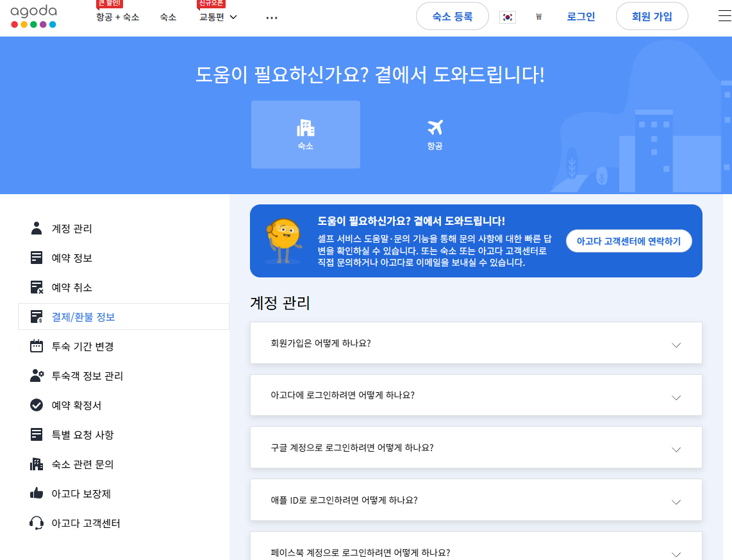Click the 회원 가입 button
This screenshot has height=560, width=732.
652,16
